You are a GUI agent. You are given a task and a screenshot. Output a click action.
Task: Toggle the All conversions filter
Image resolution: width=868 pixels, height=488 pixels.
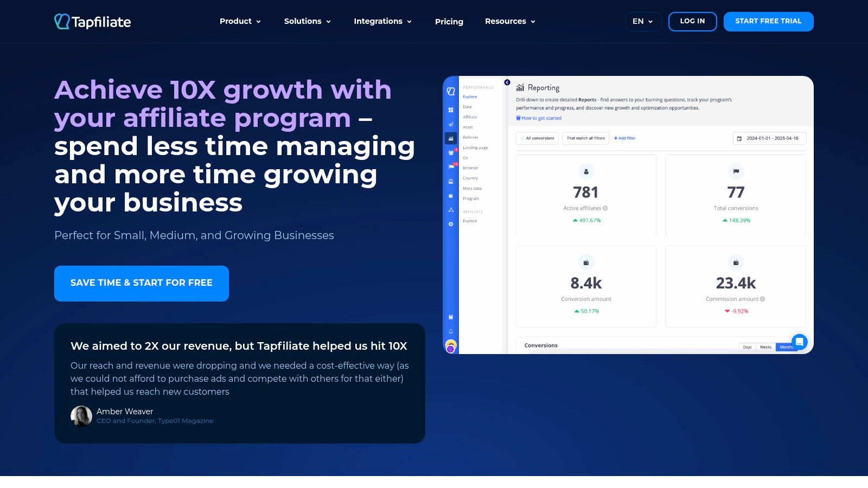tap(537, 138)
